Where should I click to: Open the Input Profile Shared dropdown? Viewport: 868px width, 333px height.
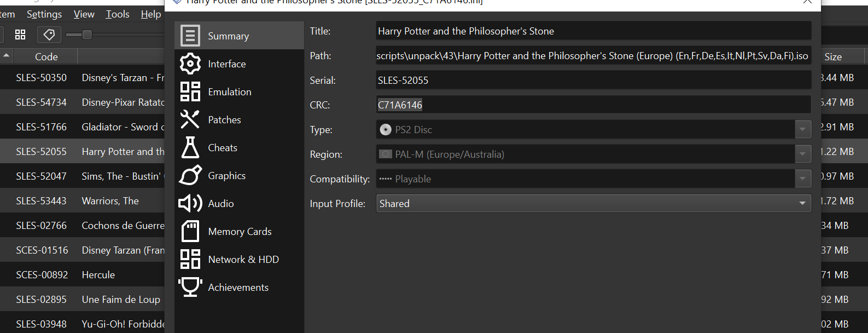(x=593, y=204)
